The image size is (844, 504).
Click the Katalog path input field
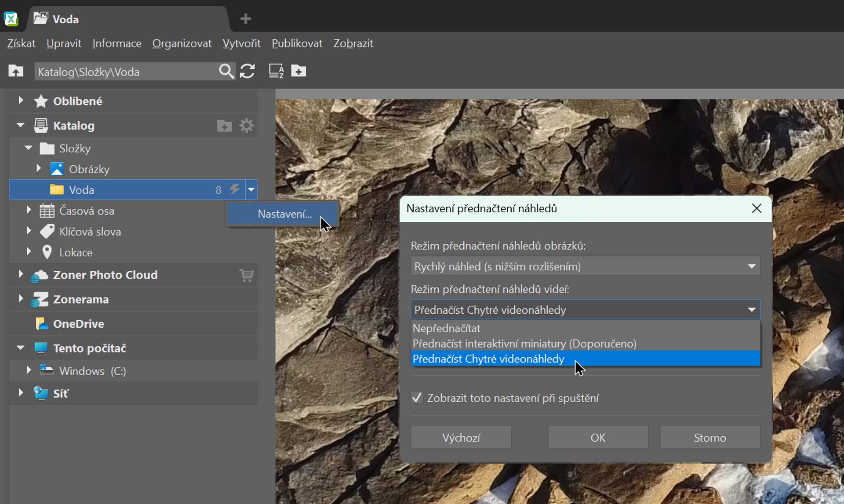pos(125,72)
